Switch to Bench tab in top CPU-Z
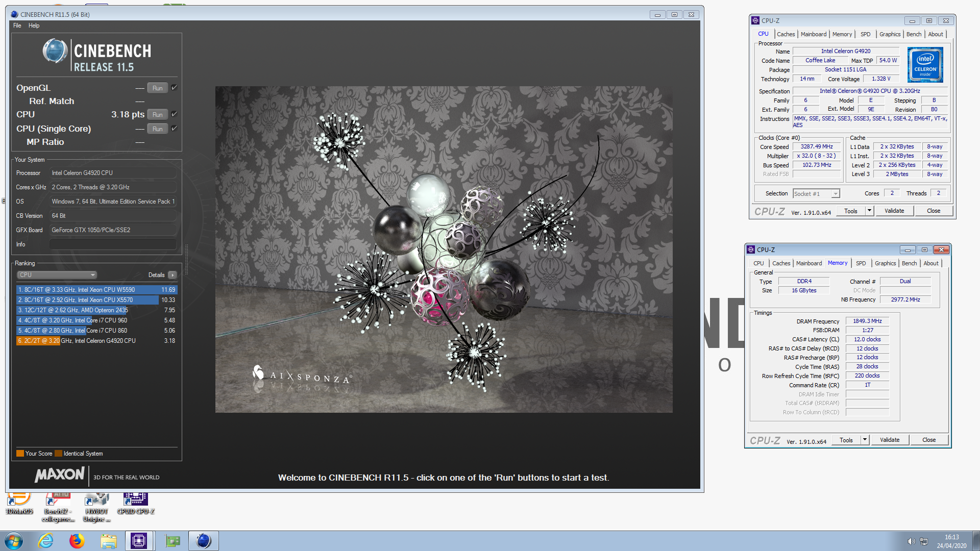 tap(914, 34)
